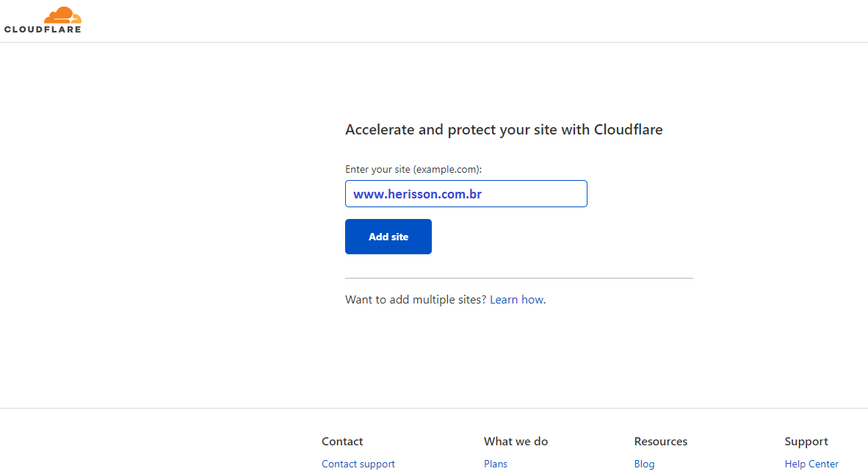Viewport: 868px width, 474px height.
Task: Click the Contact footer heading
Action: (x=342, y=442)
